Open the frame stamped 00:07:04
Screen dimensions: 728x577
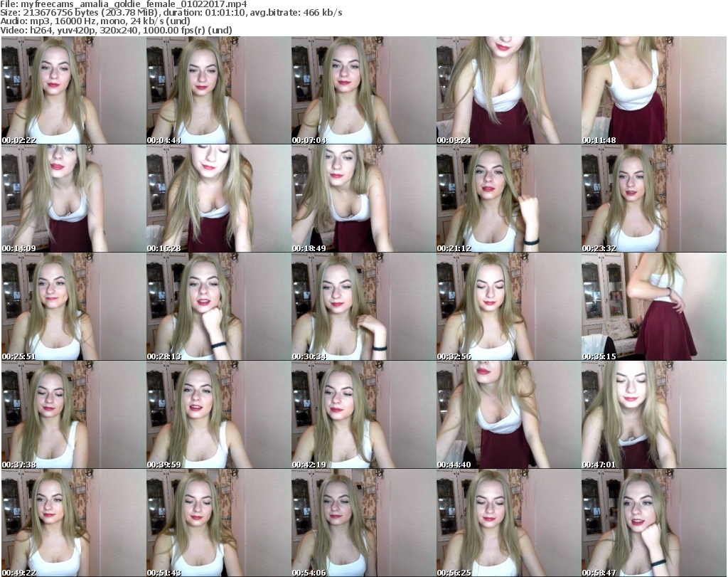coord(363,90)
